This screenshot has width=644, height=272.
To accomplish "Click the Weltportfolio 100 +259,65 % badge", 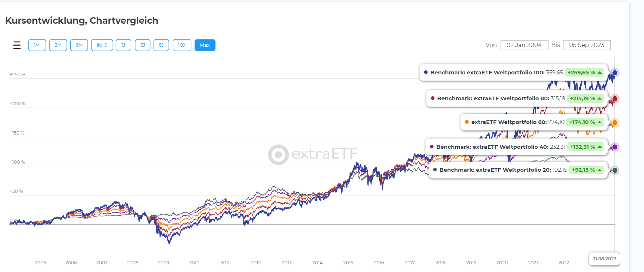I will [x=584, y=73].
